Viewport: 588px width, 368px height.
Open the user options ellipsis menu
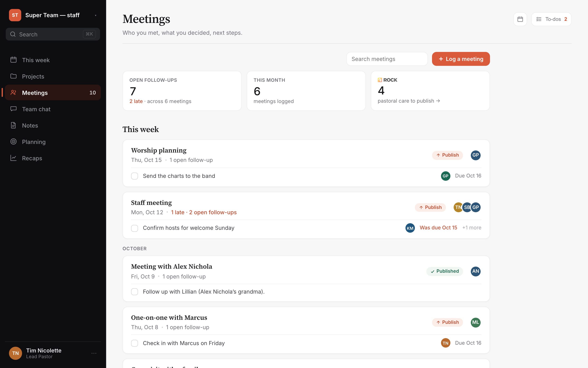[94, 353]
